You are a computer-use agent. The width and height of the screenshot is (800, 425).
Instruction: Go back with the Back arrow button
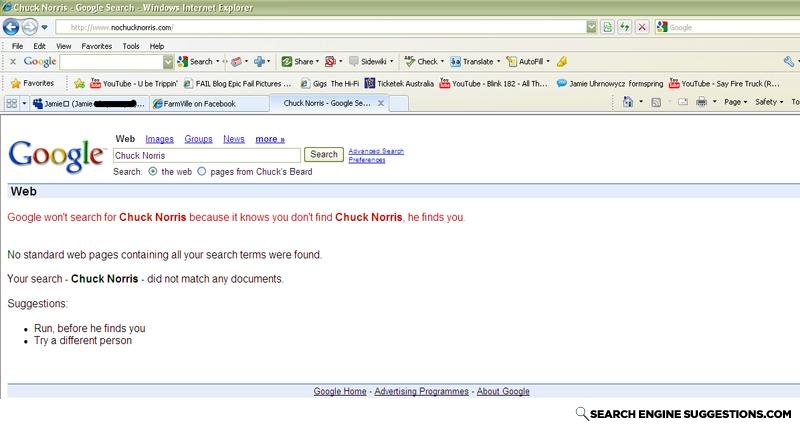coord(11,27)
